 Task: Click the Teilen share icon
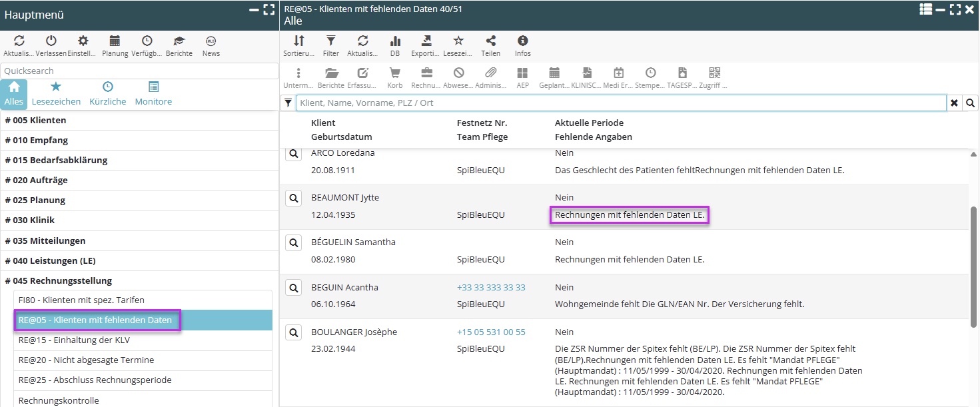coord(490,41)
